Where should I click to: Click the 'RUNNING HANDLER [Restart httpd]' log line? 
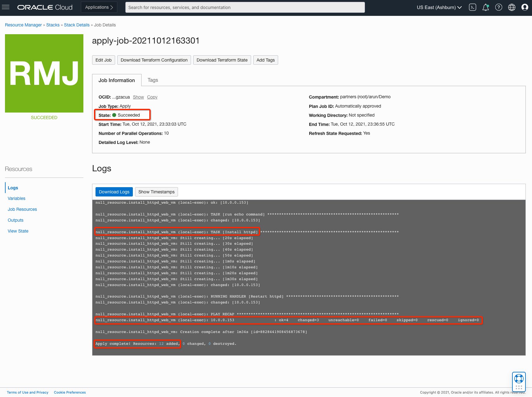(x=247, y=296)
